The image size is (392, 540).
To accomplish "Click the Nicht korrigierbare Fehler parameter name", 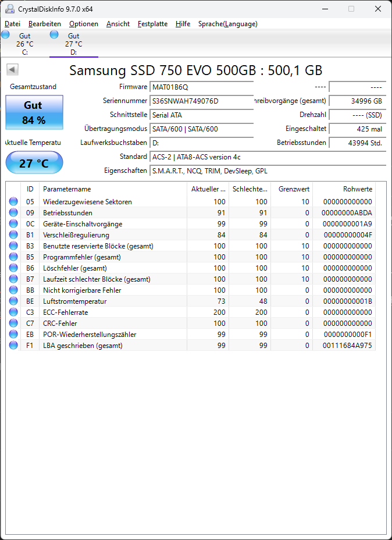I will [x=82, y=290].
